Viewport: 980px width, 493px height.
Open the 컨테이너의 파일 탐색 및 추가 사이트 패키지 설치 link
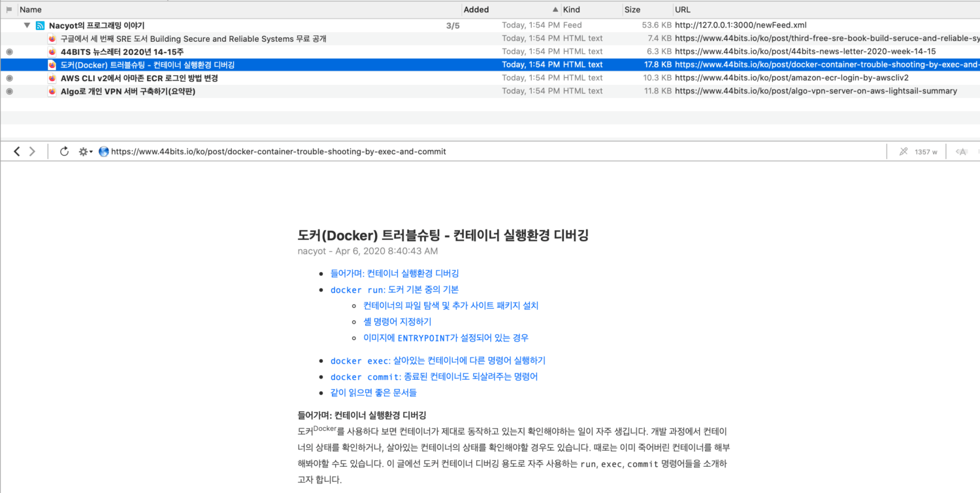click(451, 305)
